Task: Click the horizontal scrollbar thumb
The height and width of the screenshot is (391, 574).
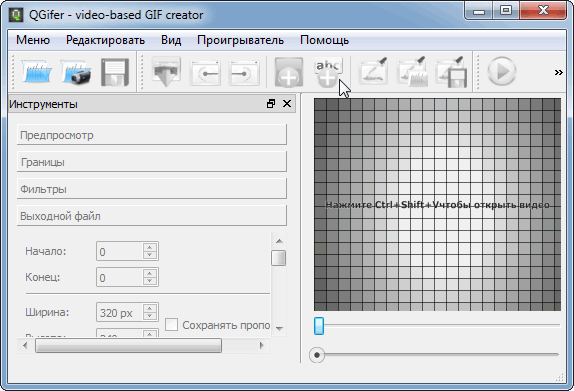Action: click(x=128, y=346)
